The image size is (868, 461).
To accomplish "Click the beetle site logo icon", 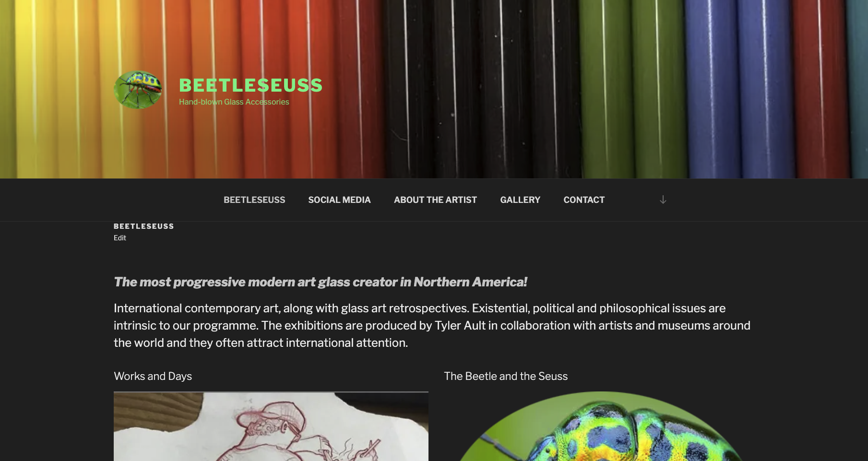I will coord(138,90).
